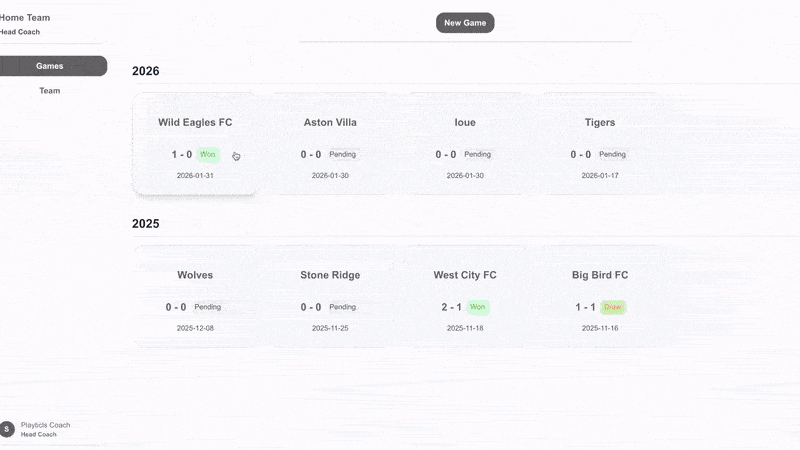Click the Pending badge on Tigers game
The height and width of the screenshot is (450, 800).
pos(612,155)
